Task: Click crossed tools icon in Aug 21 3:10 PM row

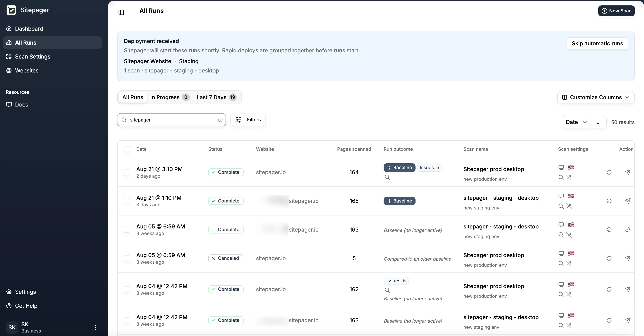Action: [x=569, y=177]
